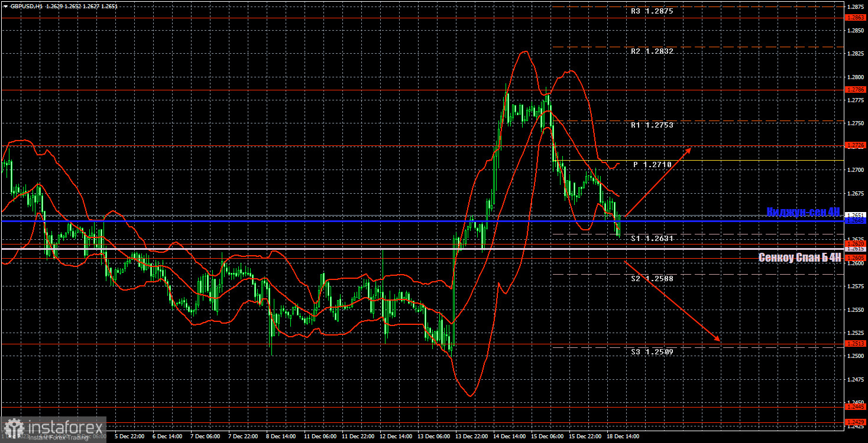
Task: Click the 15 Dec 06:00 time label
Action: (547, 437)
